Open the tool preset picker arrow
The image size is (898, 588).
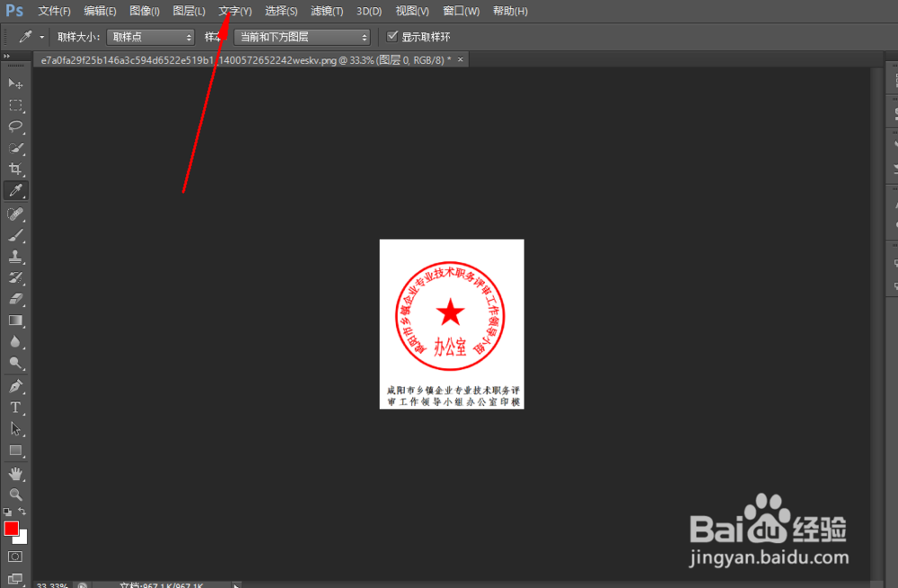coord(42,37)
